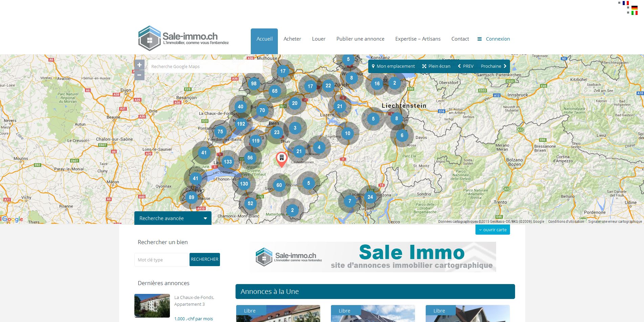644x322 pixels.
Task: Open map cluster marker 65
Action: pyautogui.click(x=275, y=91)
